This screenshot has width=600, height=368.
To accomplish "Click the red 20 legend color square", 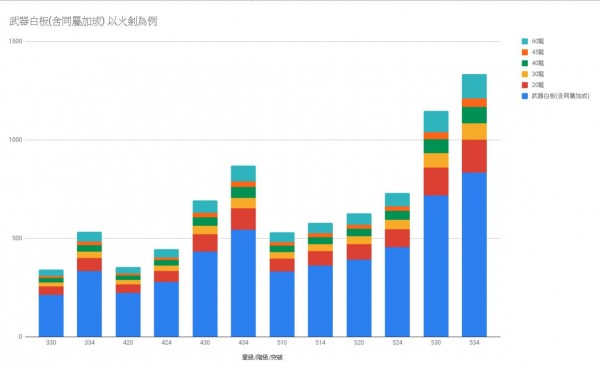I will 525,85.
